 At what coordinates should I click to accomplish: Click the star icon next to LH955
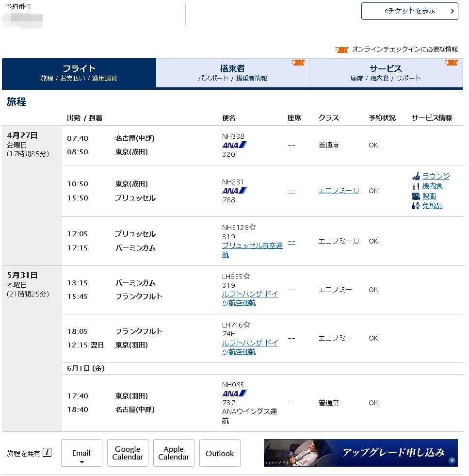(247, 276)
